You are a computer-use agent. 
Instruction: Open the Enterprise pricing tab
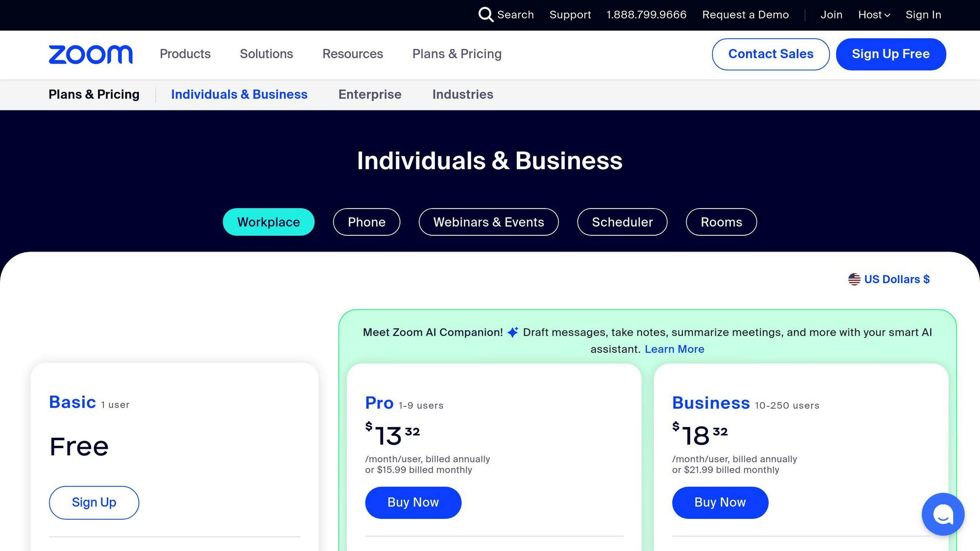369,95
